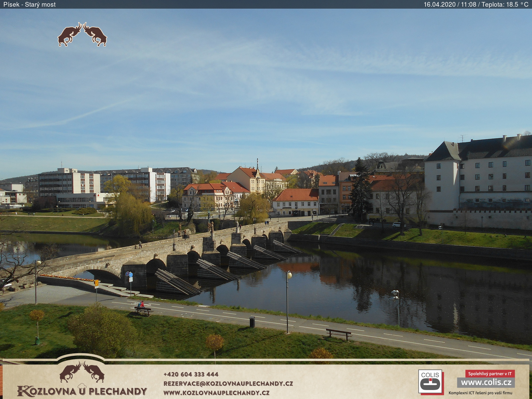Click the goats emblem above Kozlovna U Plechandy

tap(82, 372)
